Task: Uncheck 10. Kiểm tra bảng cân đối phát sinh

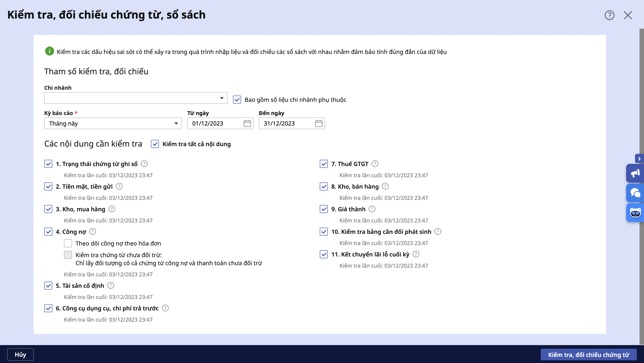Action: [324, 232]
